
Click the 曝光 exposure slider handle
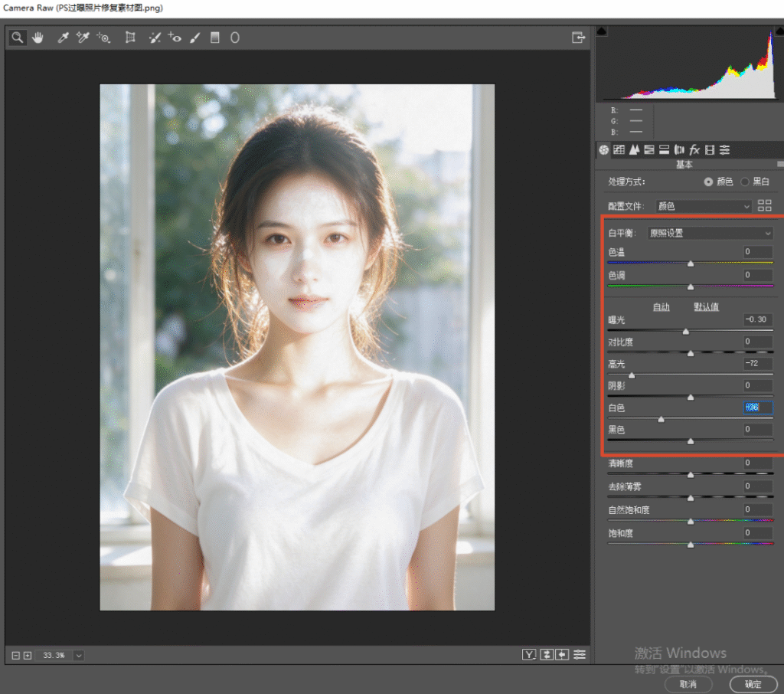pos(686,331)
